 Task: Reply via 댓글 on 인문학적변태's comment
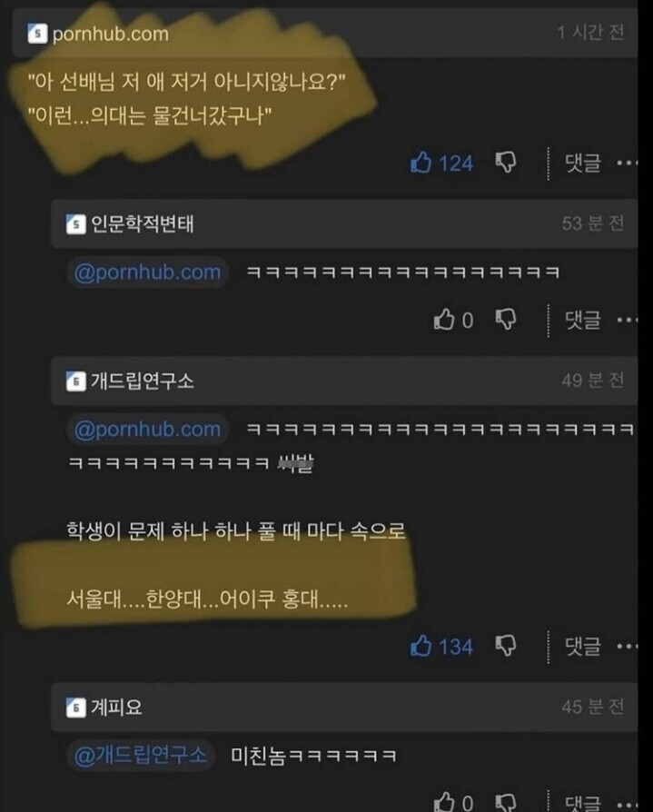583,320
